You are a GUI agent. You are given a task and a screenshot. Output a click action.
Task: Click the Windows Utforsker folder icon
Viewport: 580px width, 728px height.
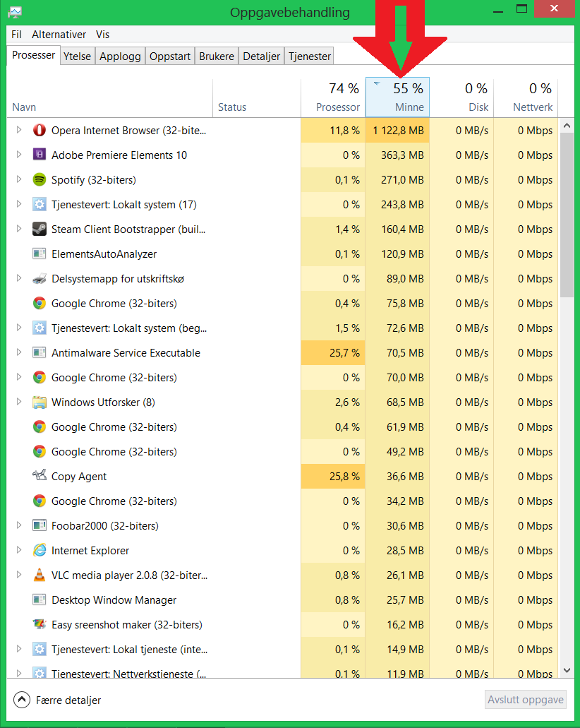(40, 402)
